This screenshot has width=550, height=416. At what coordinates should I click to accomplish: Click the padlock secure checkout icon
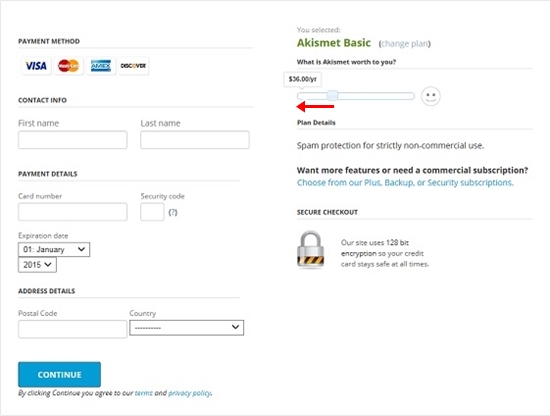click(310, 249)
